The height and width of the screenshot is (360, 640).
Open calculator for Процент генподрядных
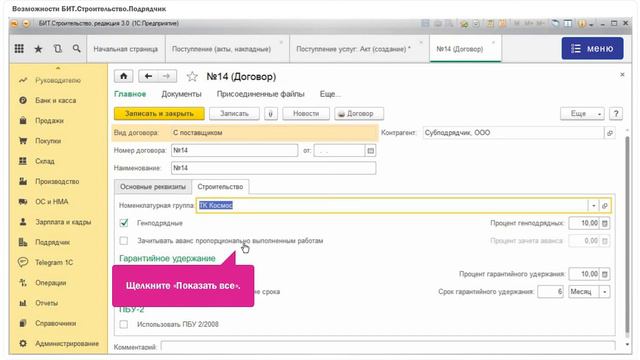(605, 223)
